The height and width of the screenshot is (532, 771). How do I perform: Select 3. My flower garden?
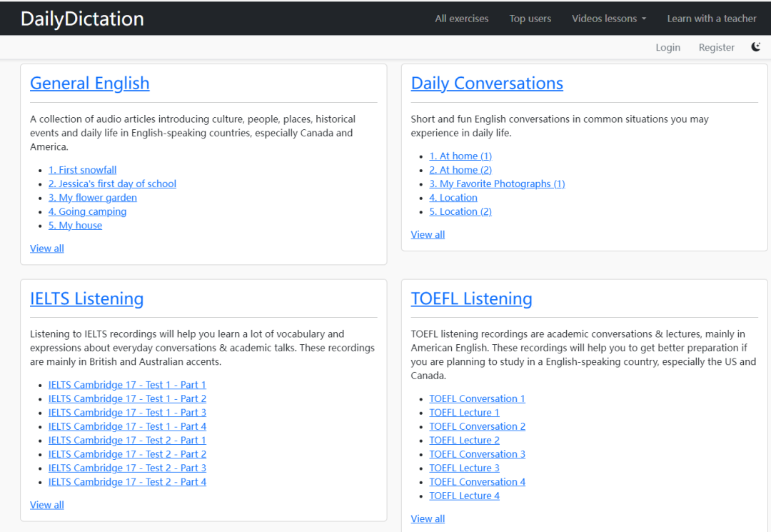(x=92, y=197)
